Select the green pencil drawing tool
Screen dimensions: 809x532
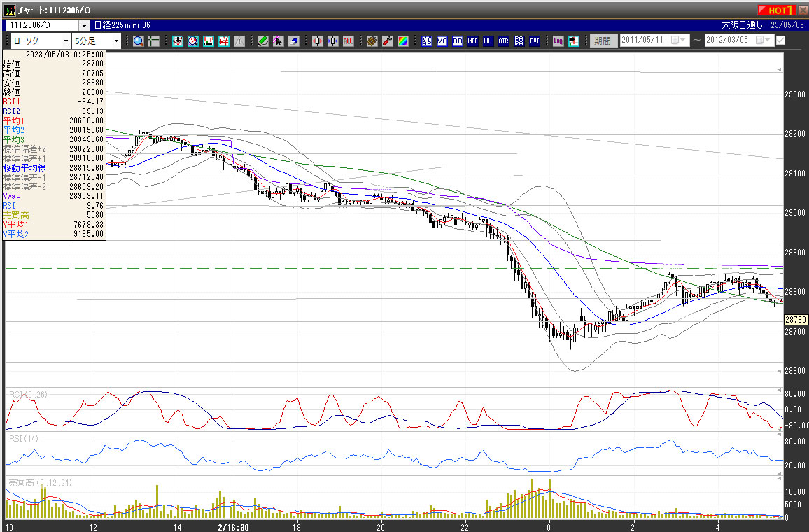262,41
